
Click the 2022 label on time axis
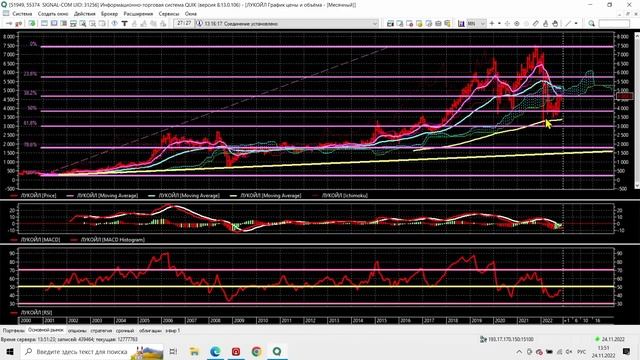click(547, 321)
